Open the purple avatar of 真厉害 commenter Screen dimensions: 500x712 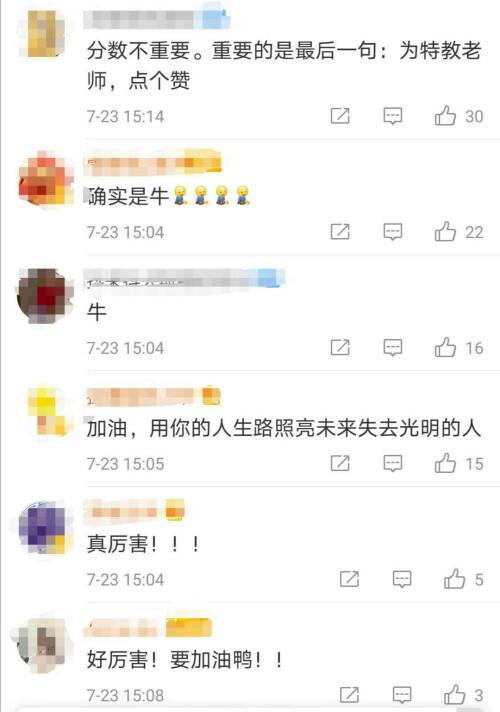[x=45, y=527]
